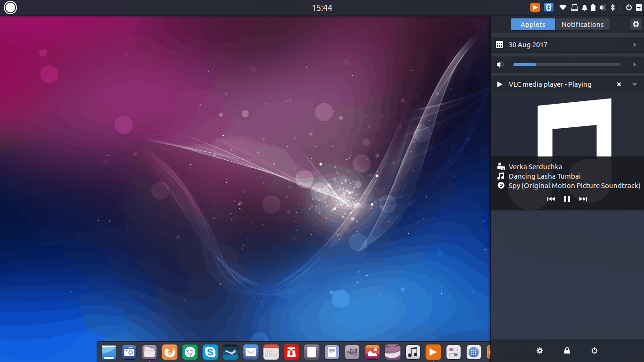Close the VLC media player applet
644x362 pixels.
coord(619,84)
